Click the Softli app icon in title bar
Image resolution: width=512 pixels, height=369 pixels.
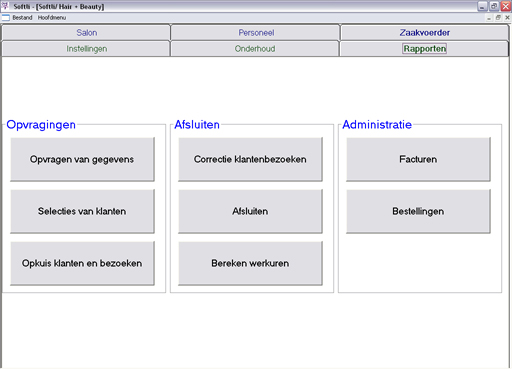(5, 6)
